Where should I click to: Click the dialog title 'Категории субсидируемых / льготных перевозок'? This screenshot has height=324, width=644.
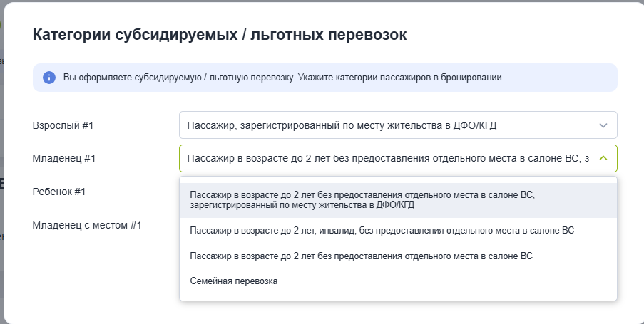click(x=220, y=35)
